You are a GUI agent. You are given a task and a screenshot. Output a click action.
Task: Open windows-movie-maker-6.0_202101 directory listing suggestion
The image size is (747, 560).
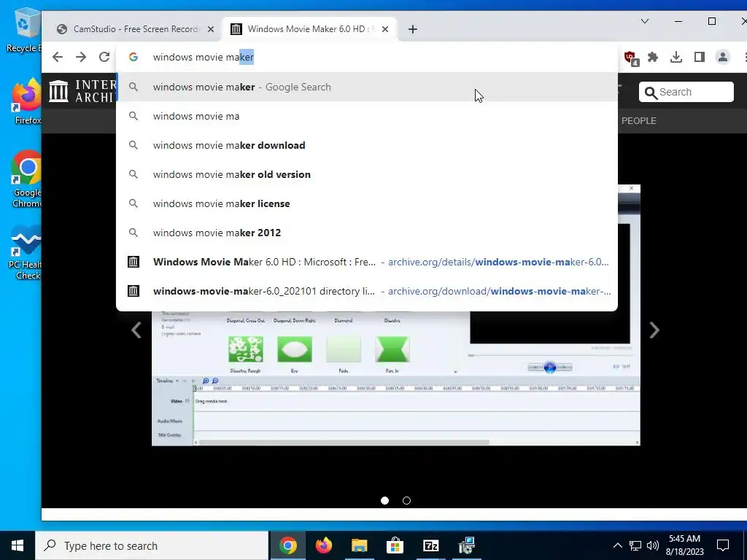tap(367, 291)
